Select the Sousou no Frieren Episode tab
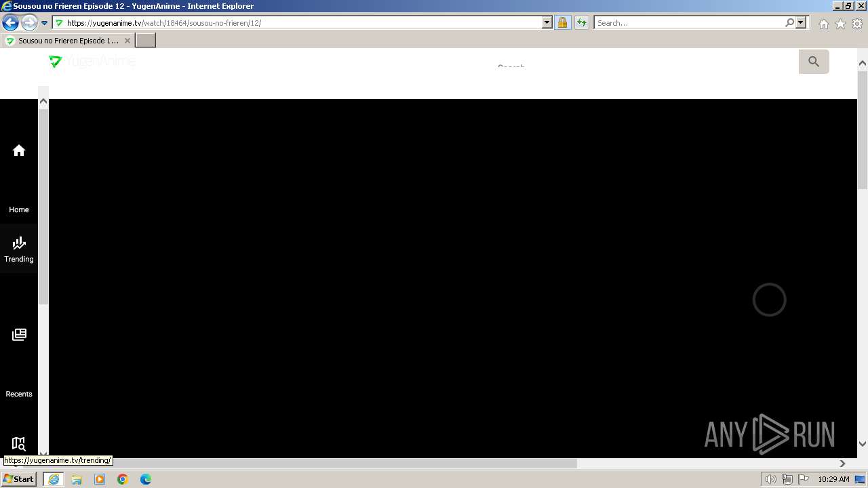The height and width of the screenshot is (488, 868). coord(68,41)
